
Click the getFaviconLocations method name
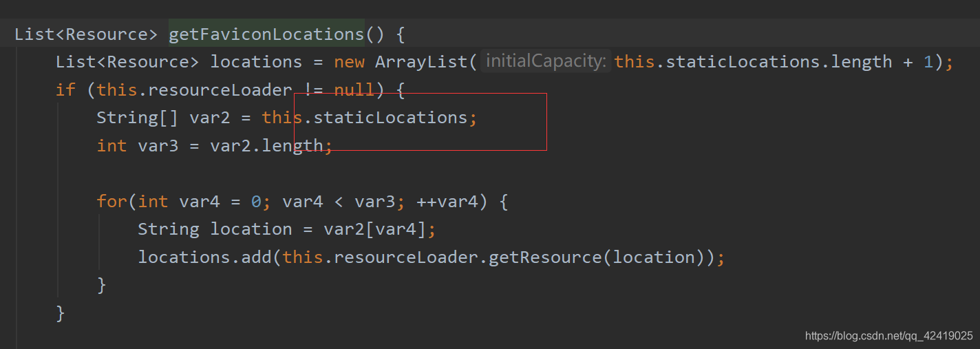click(266, 34)
